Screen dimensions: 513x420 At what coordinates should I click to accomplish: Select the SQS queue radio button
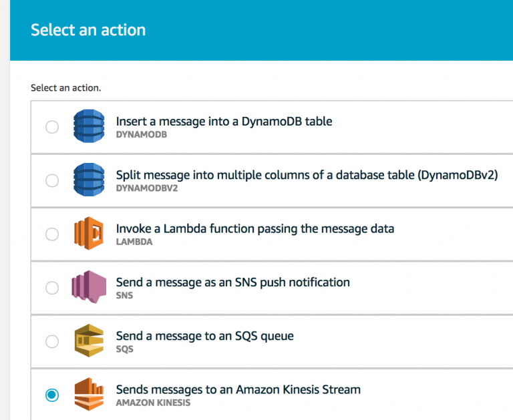(x=52, y=341)
